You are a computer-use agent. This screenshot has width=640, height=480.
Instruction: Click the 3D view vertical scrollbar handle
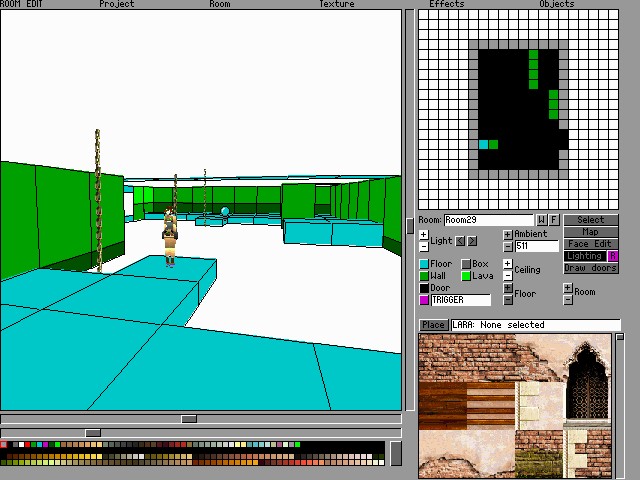tap(410, 226)
